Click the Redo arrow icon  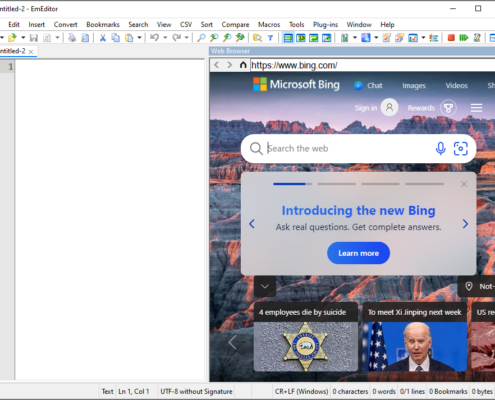(x=176, y=37)
